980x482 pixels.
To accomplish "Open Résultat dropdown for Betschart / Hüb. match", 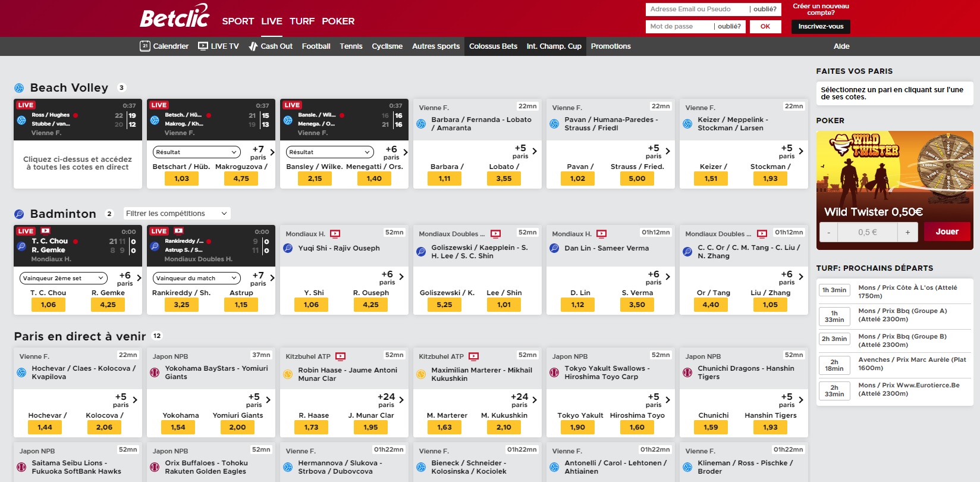I will [x=197, y=152].
